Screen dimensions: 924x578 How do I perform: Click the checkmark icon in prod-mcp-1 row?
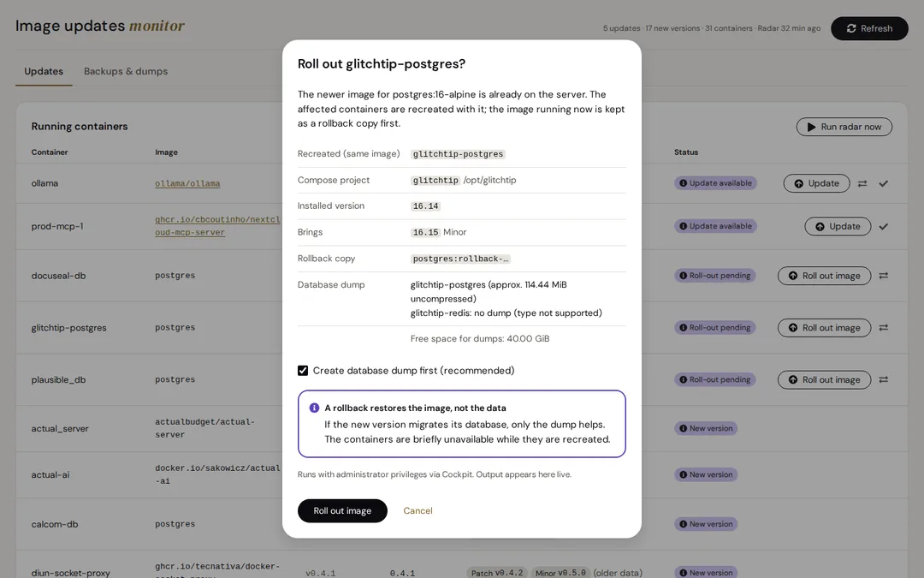883,226
